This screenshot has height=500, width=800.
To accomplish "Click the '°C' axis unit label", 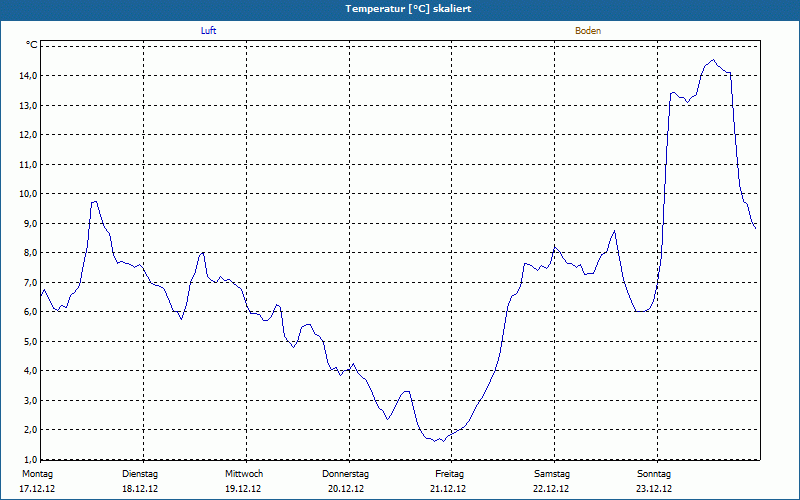I will [x=32, y=45].
